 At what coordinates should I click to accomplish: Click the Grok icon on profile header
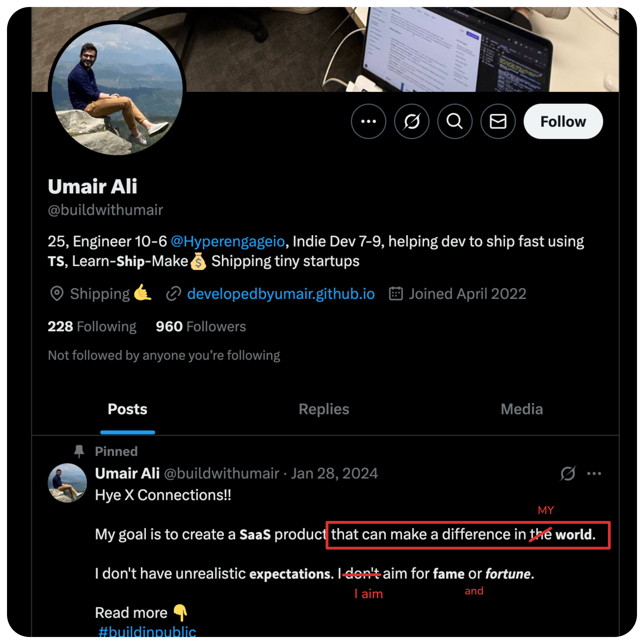pyautogui.click(x=412, y=121)
